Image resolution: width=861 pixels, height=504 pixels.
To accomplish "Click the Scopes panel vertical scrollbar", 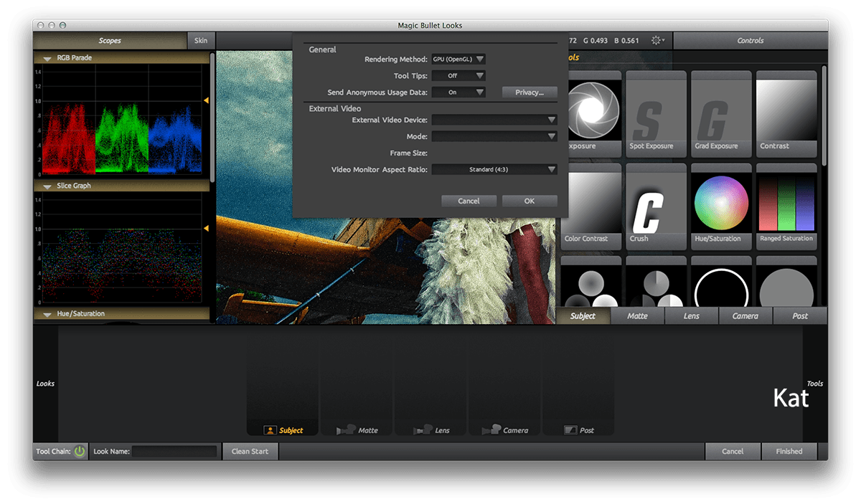I will pos(212,118).
